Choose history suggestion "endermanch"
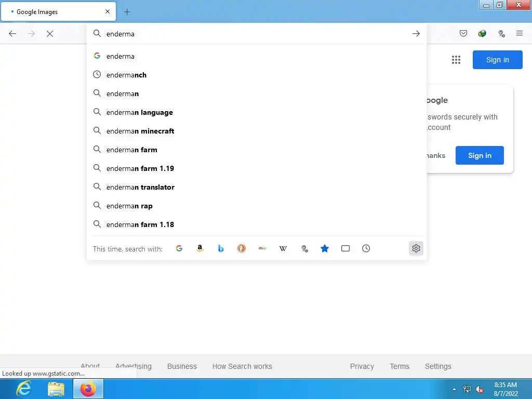This screenshot has height=399, width=532. point(256,75)
